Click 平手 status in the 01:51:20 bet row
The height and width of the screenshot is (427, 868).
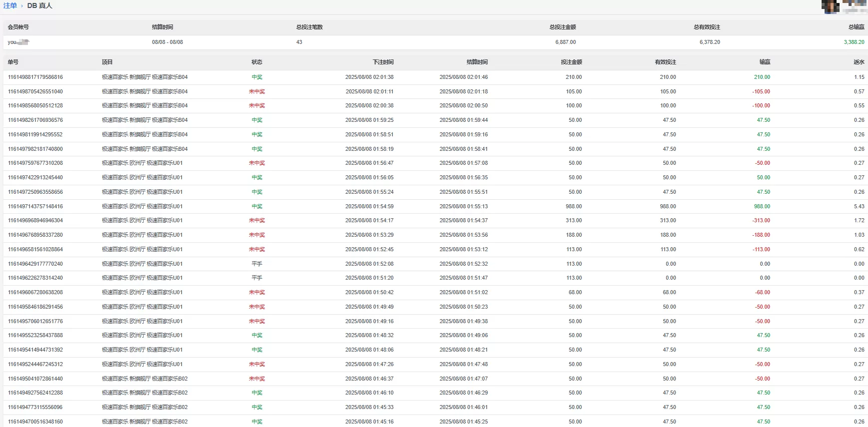[257, 278]
